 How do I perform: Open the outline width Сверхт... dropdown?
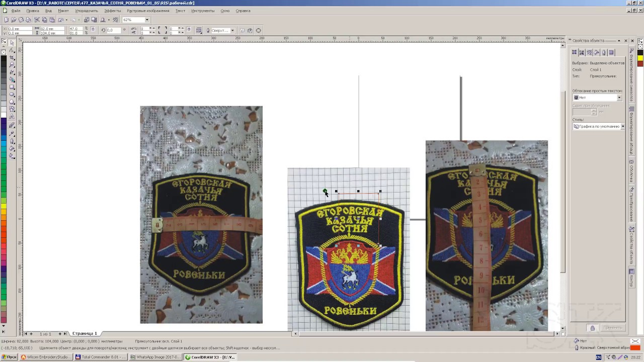coord(232,30)
